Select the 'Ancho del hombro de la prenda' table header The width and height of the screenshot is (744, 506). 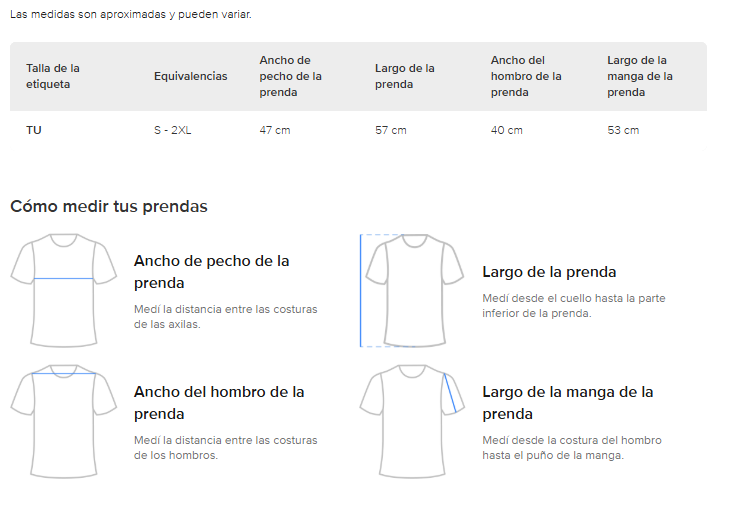526,76
